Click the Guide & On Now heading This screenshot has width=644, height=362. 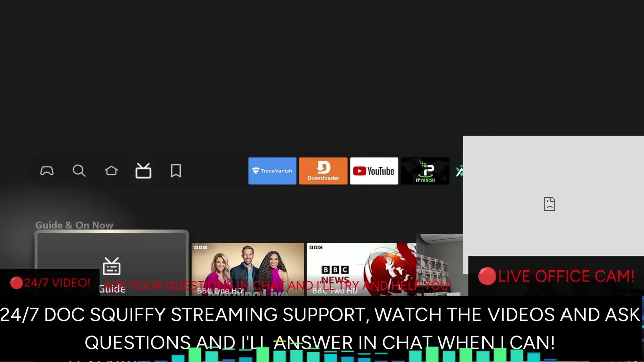74,225
